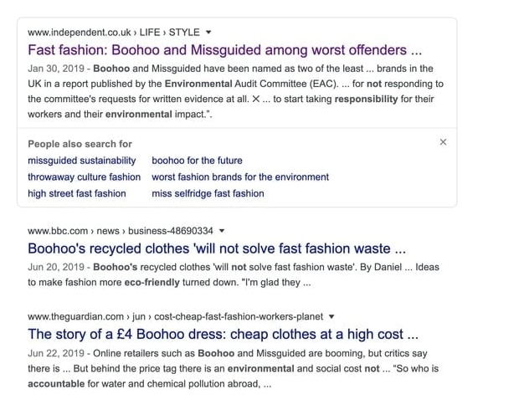Open the "Boohoo's recycled clothes" BBC headline
The height and width of the screenshot is (420, 524).
click(x=217, y=248)
